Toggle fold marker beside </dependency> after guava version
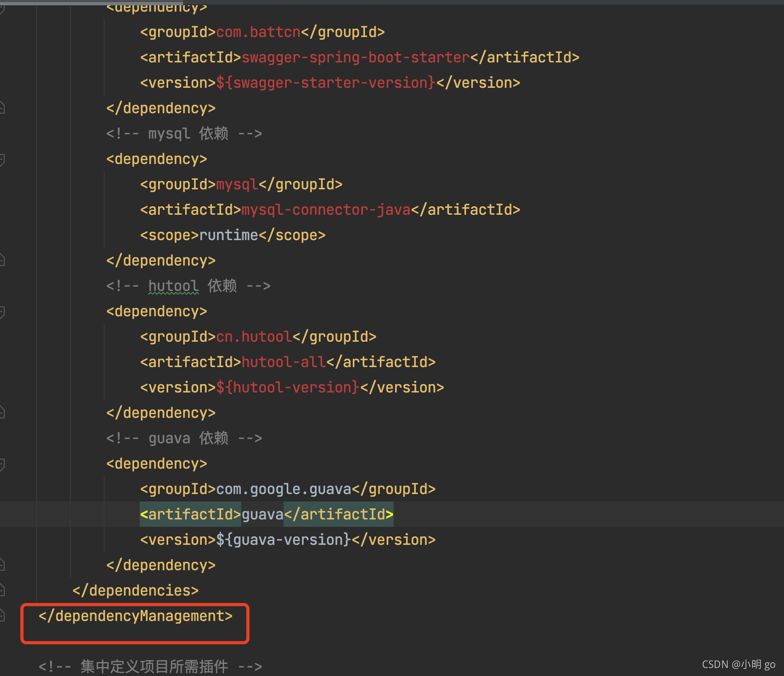 tap(2, 564)
